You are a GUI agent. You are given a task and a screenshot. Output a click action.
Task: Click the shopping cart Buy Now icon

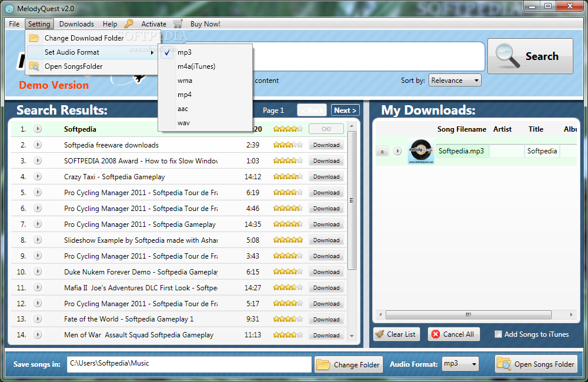click(178, 24)
